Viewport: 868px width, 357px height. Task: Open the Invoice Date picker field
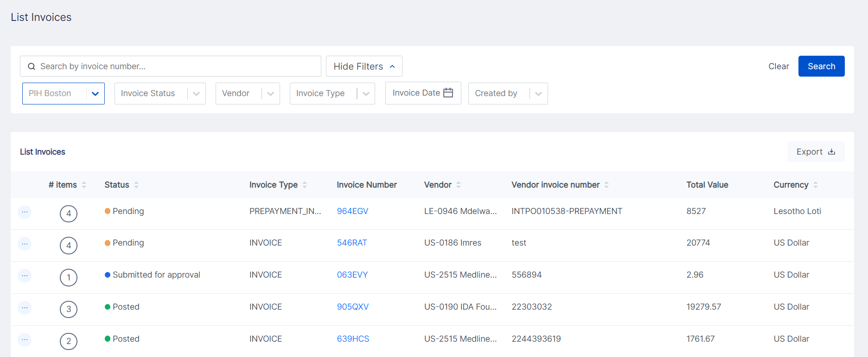(423, 93)
